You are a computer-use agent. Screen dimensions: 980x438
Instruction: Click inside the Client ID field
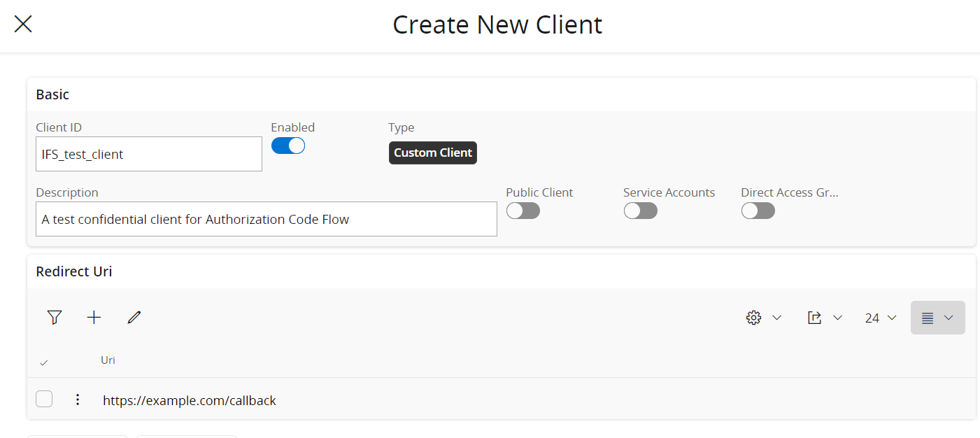click(148, 153)
